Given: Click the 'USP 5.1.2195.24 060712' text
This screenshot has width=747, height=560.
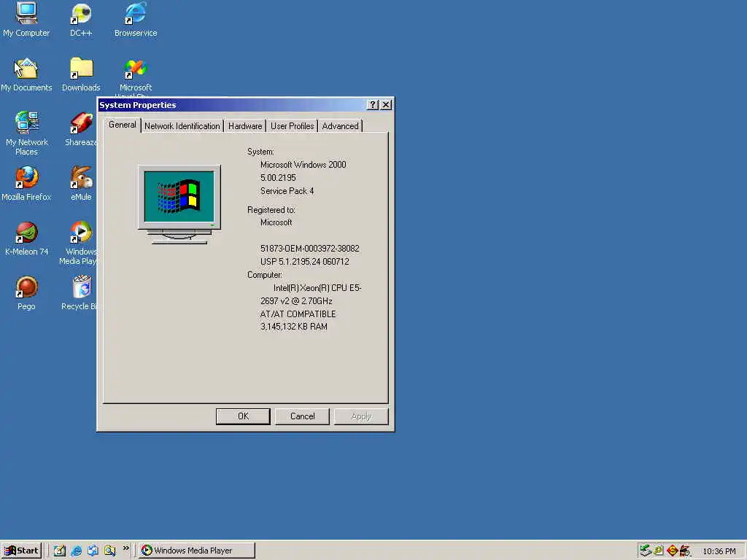Looking at the screenshot, I should point(304,262).
